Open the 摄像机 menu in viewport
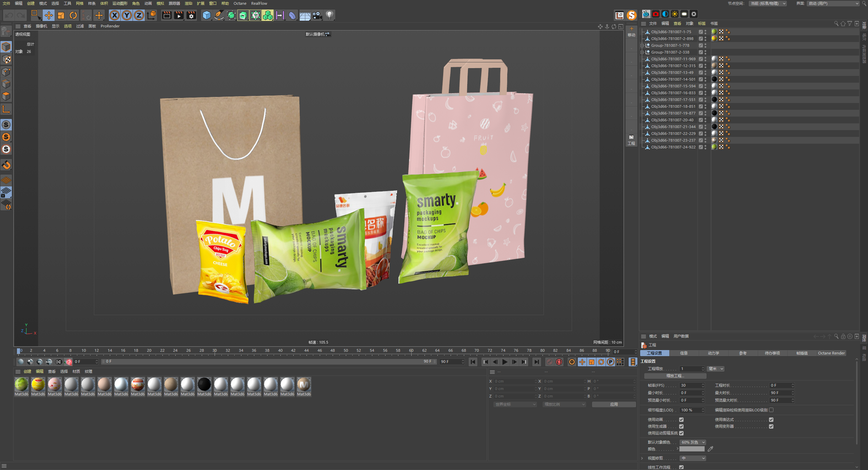Viewport: 868px width, 470px height. coord(41,26)
